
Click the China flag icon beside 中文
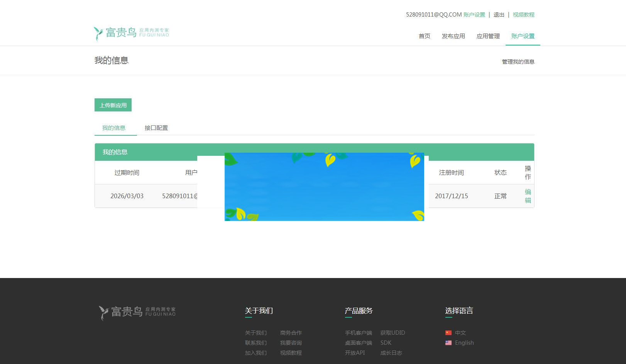tap(449, 333)
